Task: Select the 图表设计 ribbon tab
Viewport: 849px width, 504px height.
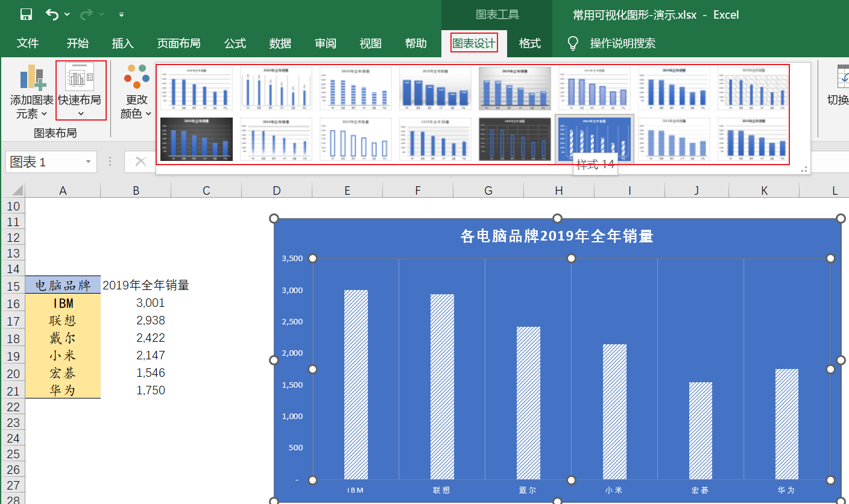Action: (474, 43)
